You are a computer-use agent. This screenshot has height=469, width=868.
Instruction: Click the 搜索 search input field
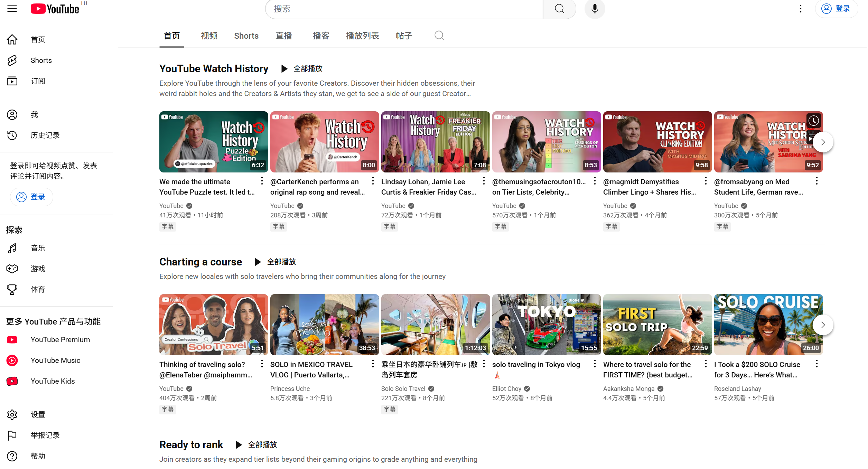(x=404, y=9)
